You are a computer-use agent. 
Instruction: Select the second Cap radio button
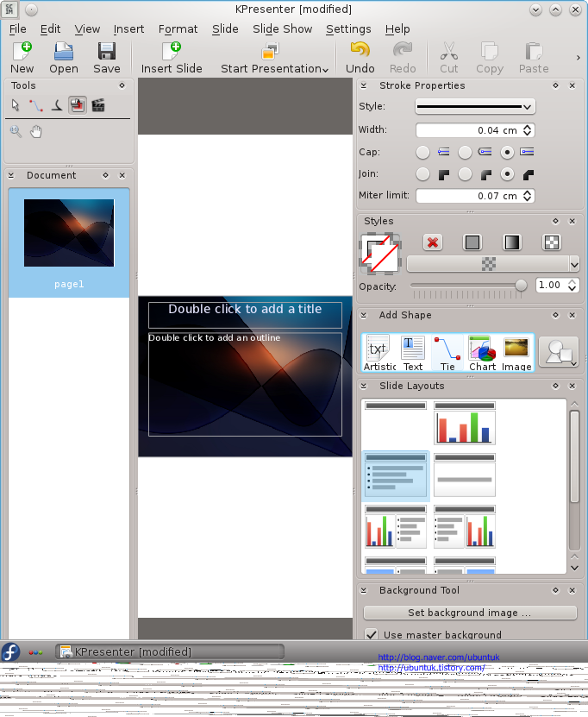coord(465,152)
